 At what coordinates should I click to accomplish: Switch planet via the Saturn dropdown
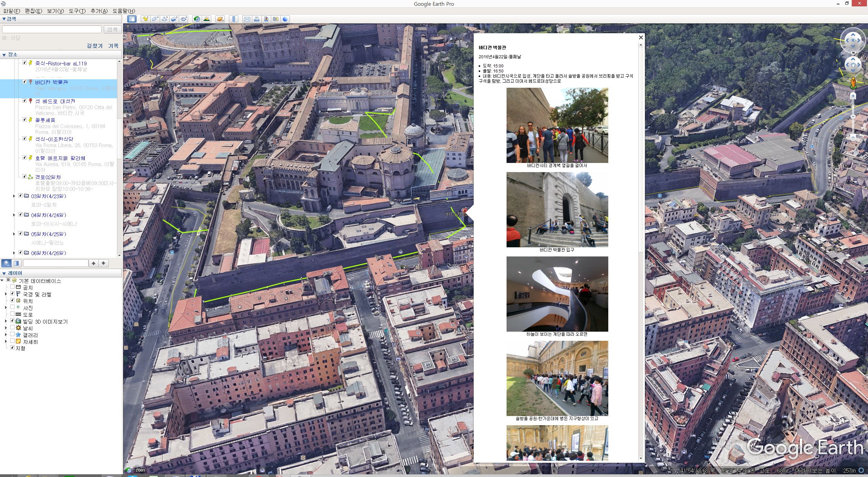[220, 19]
